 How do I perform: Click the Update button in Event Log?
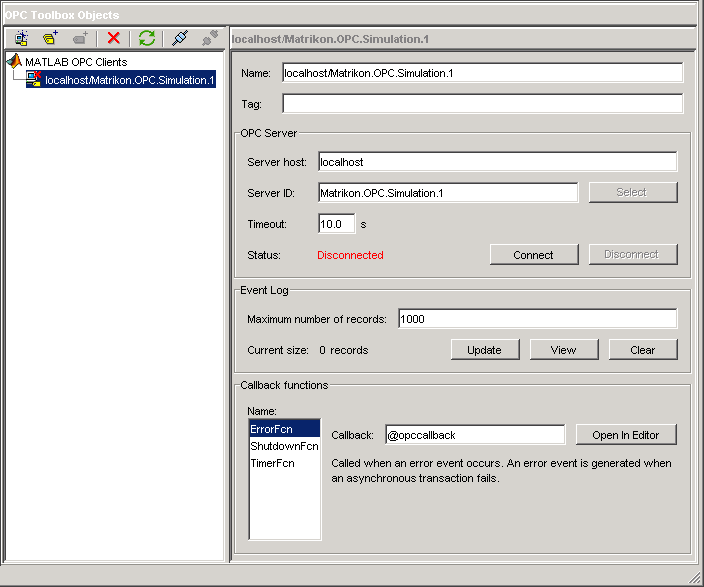coord(485,349)
